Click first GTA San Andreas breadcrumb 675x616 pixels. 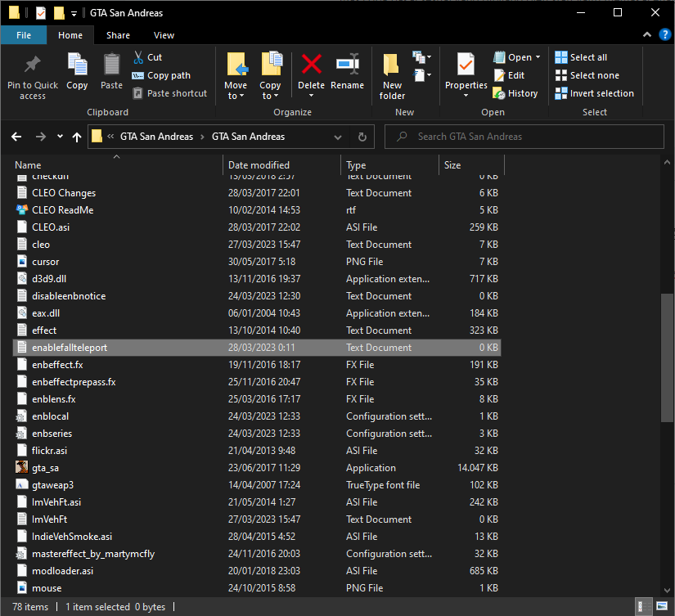(x=157, y=137)
